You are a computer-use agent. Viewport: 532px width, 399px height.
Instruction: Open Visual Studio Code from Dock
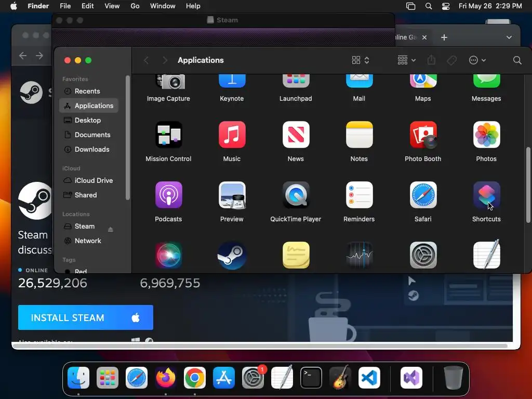click(x=369, y=378)
